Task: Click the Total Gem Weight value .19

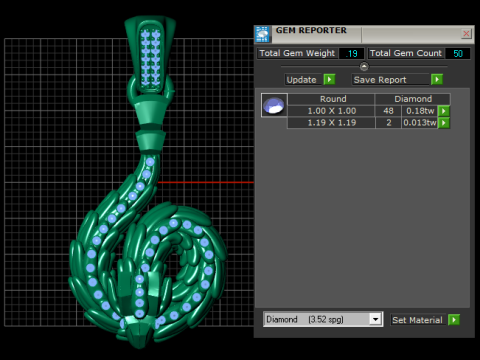Action: pos(351,54)
